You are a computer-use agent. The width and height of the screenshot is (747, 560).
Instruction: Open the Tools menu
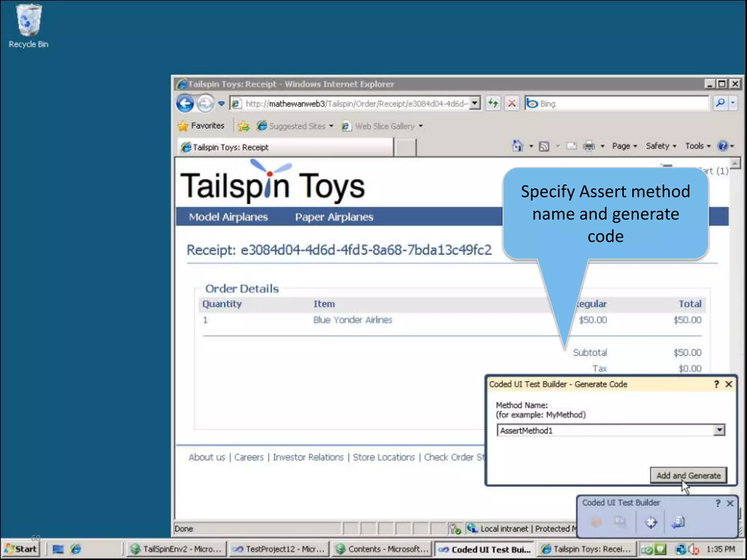tap(697, 146)
